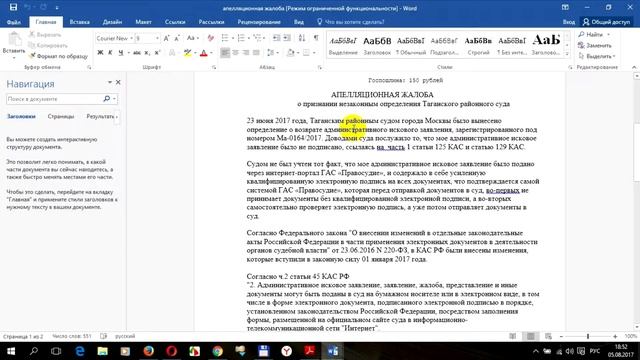Open the borders tool in paragraph group
Screen dimensions: 640x360
click(306, 53)
